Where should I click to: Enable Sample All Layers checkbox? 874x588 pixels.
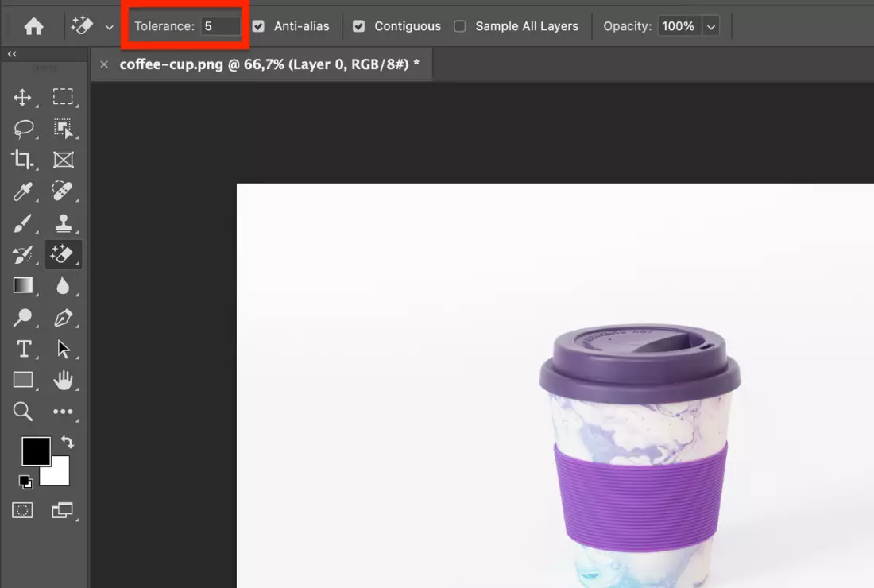tap(459, 26)
